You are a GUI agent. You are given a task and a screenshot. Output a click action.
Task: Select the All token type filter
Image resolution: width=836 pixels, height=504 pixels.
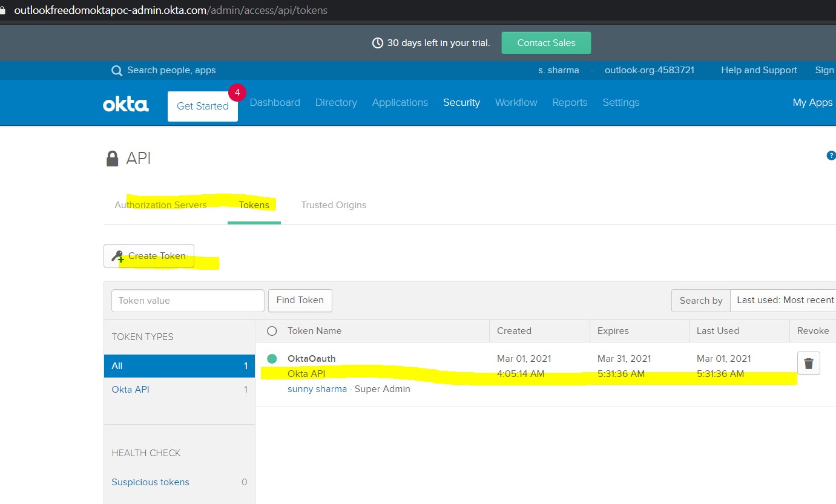[x=179, y=366]
